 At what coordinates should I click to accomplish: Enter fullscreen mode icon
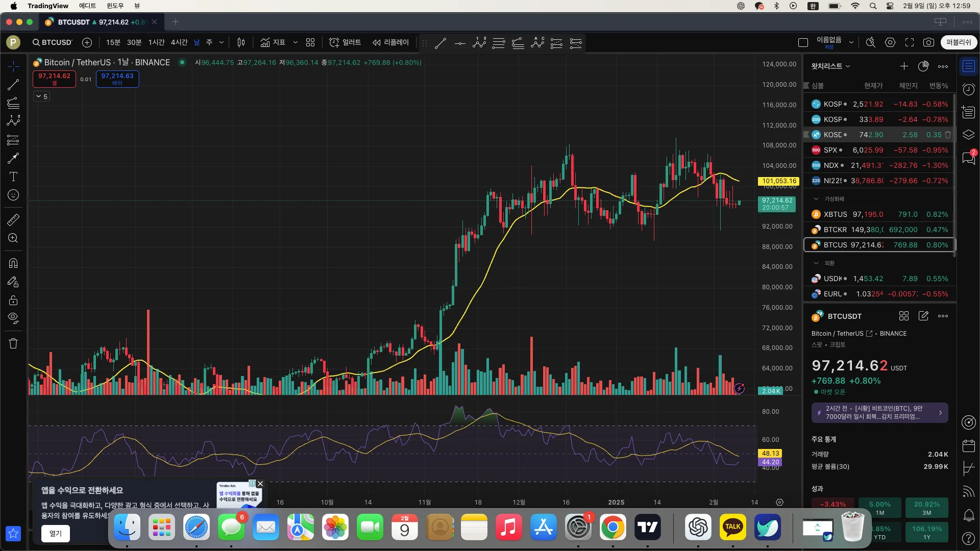click(910, 42)
